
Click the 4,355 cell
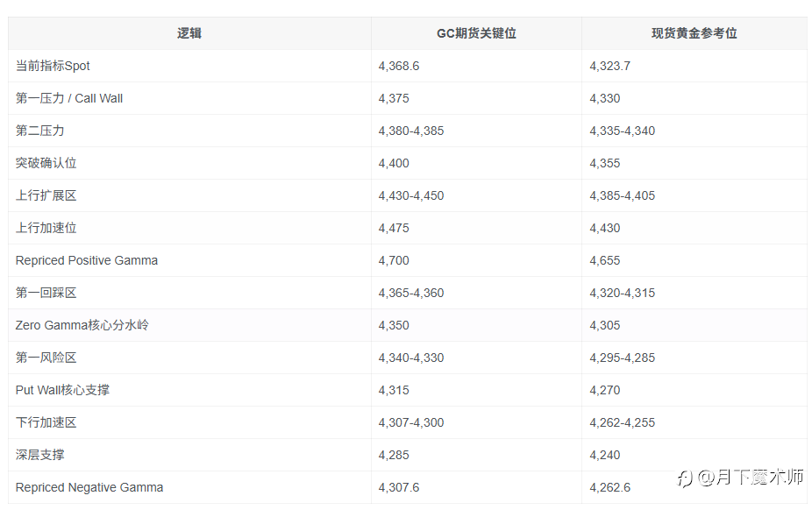click(605, 164)
